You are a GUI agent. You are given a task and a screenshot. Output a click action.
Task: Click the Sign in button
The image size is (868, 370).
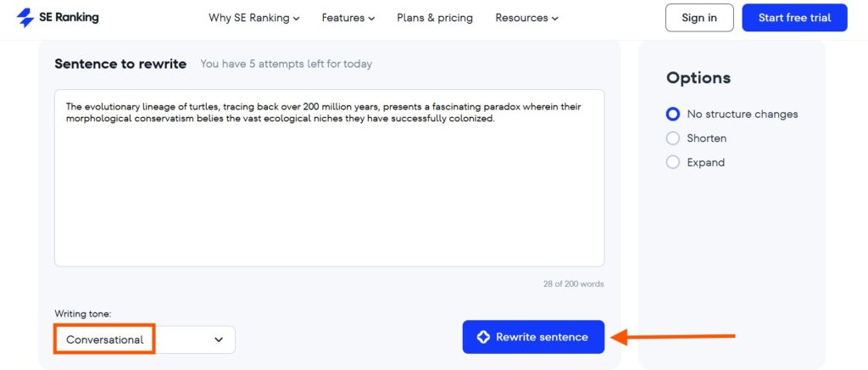click(x=699, y=18)
